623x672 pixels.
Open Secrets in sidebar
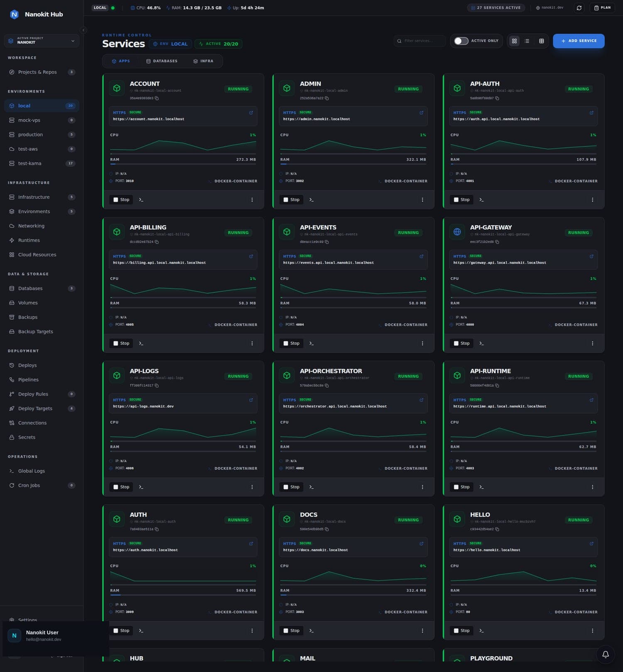pyautogui.click(x=42, y=438)
